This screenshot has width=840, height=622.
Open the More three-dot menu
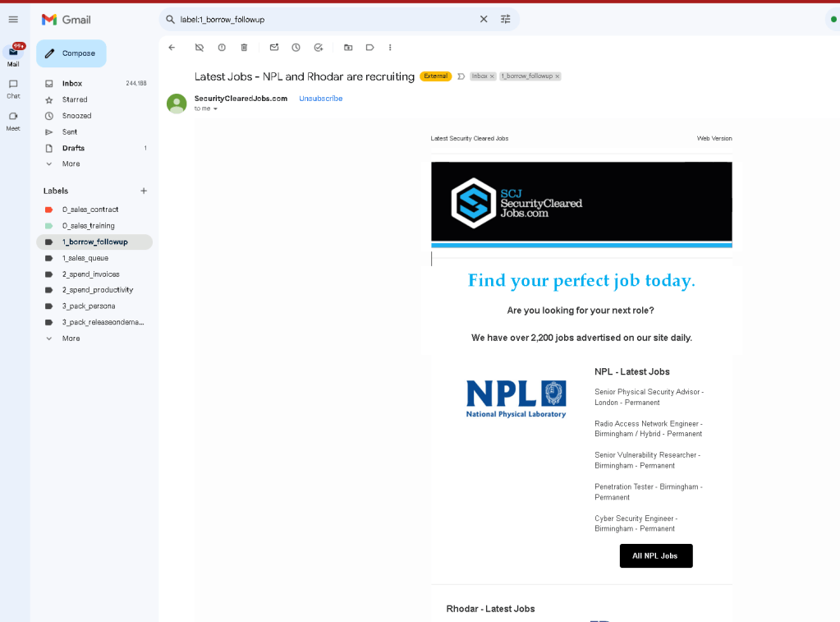[x=390, y=48]
